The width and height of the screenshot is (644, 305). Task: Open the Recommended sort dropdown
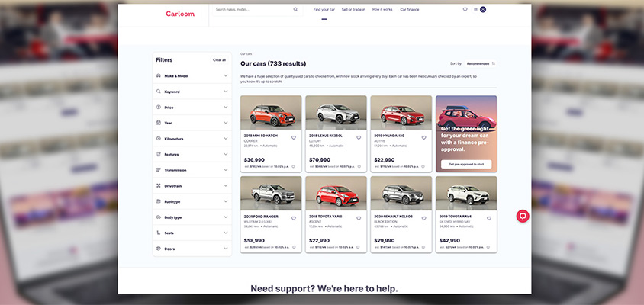click(478, 63)
